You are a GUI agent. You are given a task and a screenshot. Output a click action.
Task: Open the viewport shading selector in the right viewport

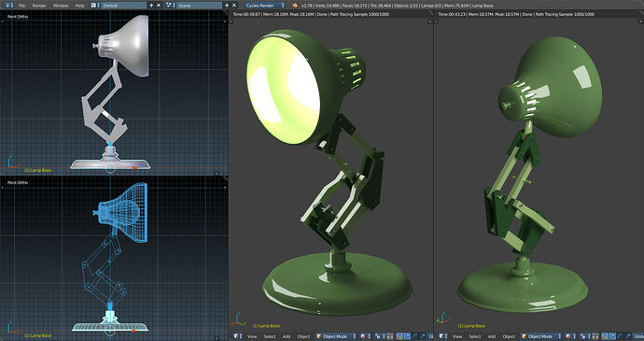(570, 336)
